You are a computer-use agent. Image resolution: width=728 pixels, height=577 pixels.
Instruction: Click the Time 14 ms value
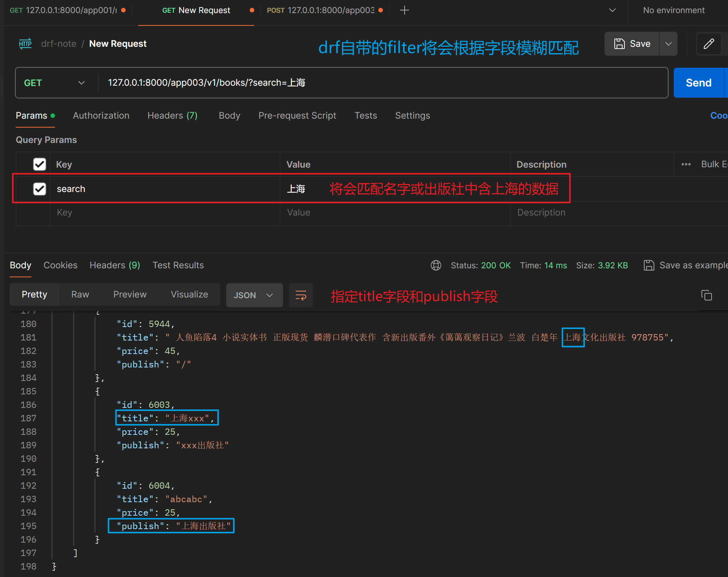556,265
